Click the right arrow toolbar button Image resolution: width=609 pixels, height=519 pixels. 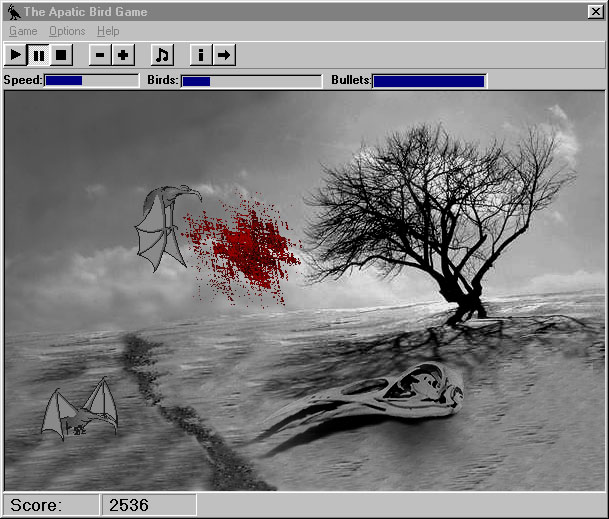[224, 55]
